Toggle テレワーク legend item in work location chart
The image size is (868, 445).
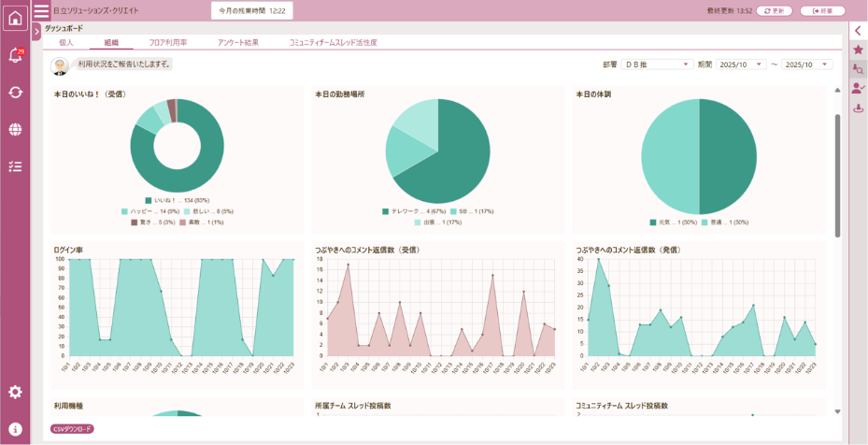click(x=411, y=211)
